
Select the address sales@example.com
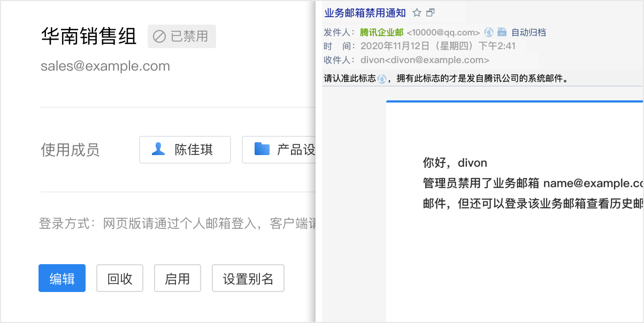click(x=105, y=66)
